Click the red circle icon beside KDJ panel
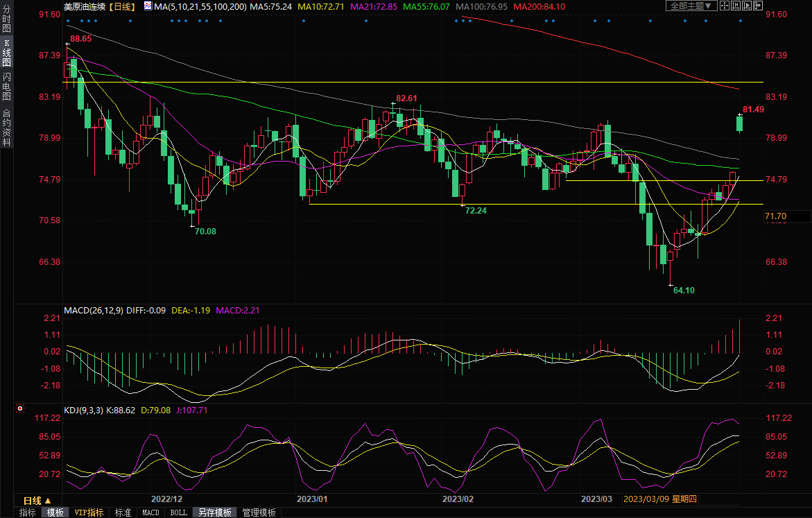 20,409
